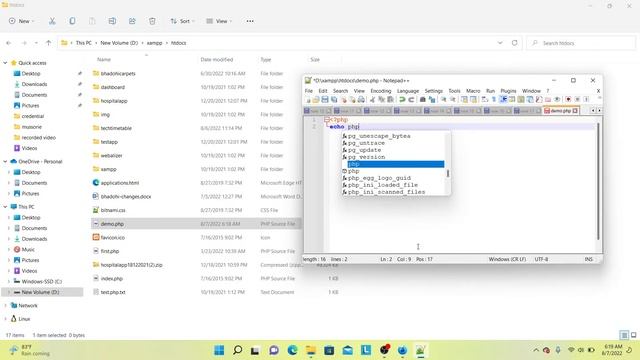The height and width of the screenshot is (360, 640).
Task: Open the Recent locations dropdown arrow
Action: click(36, 43)
